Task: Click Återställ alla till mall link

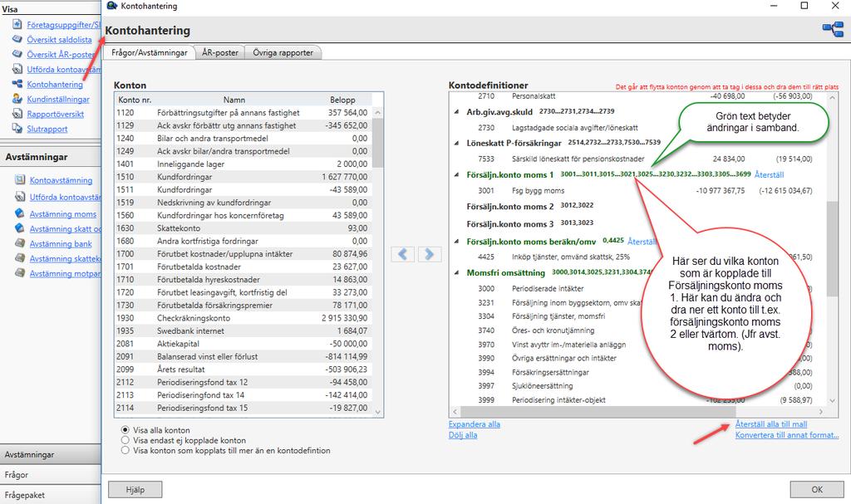Action: point(771,424)
